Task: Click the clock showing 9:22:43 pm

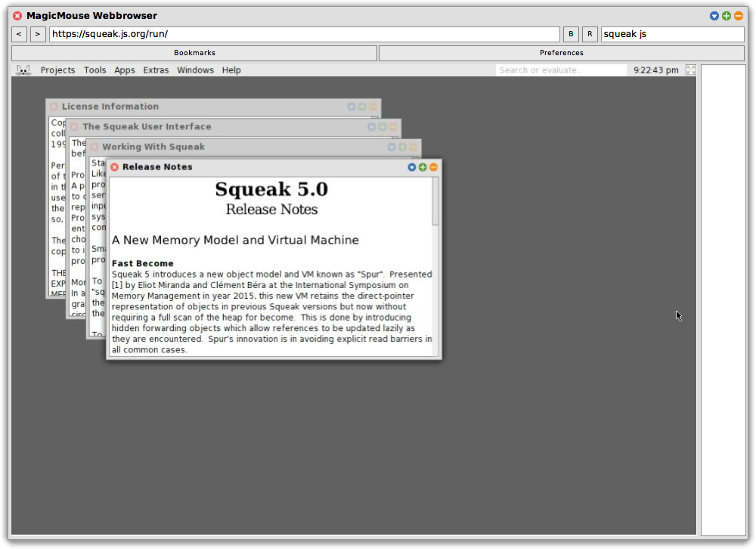Action: [655, 70]
